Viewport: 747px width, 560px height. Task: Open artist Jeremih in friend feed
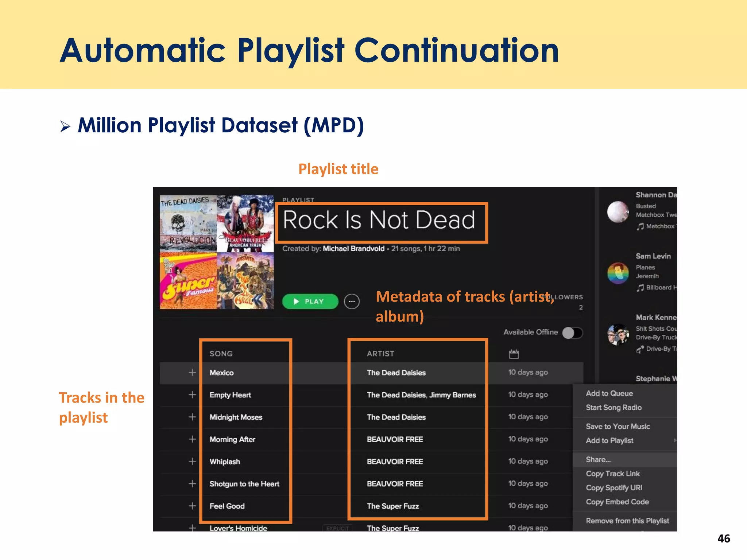click(647, 276)
